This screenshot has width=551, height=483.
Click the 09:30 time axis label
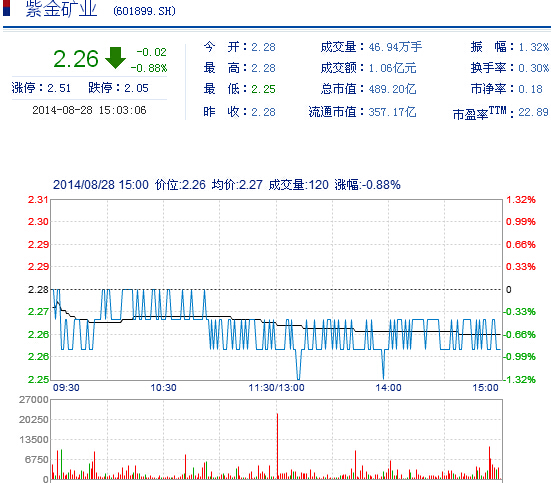[66, 388]
